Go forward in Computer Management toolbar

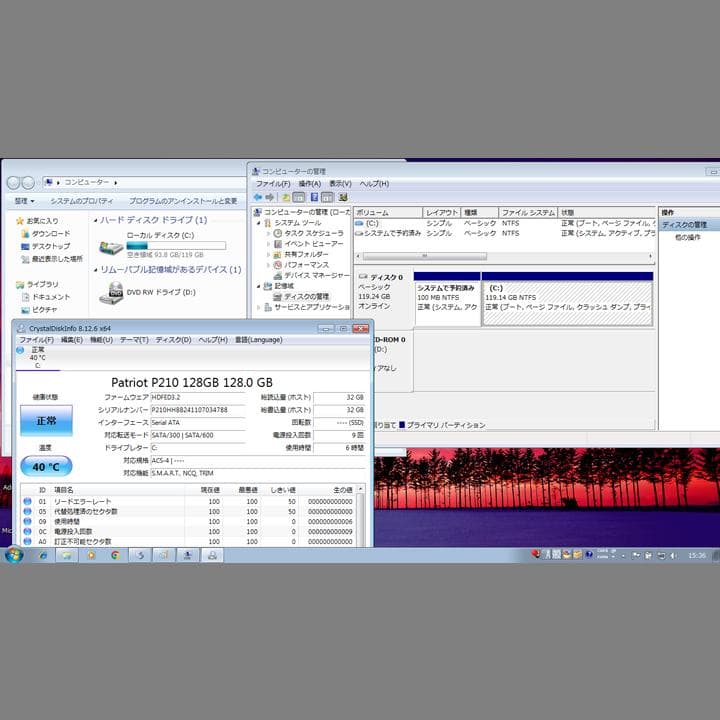point(270,197)
